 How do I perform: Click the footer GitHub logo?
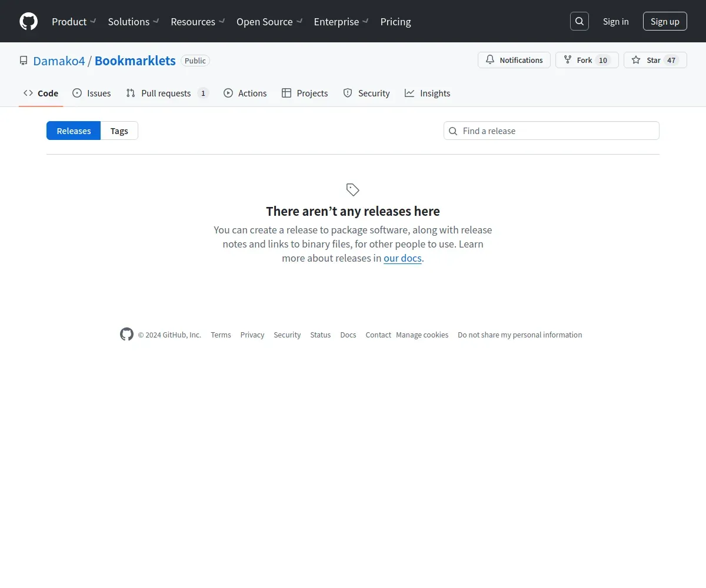pyautogui.click(x=126, y=335)
